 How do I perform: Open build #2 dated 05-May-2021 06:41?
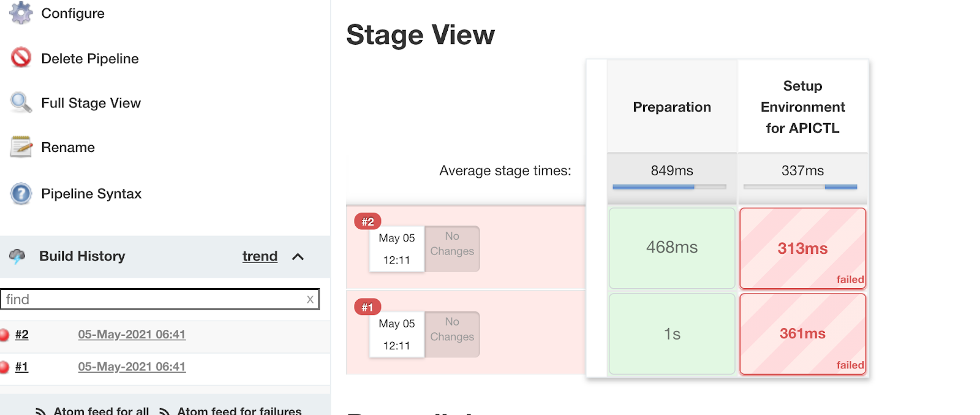(132, 335)
